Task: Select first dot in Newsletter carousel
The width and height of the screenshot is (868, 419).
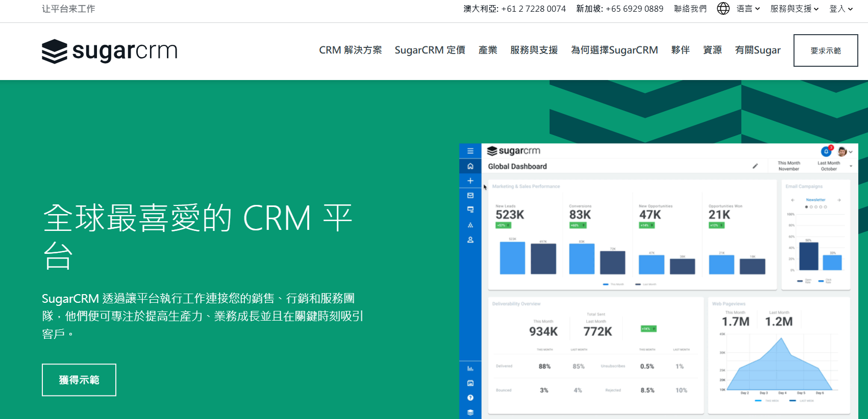Action: click(806, 207)
